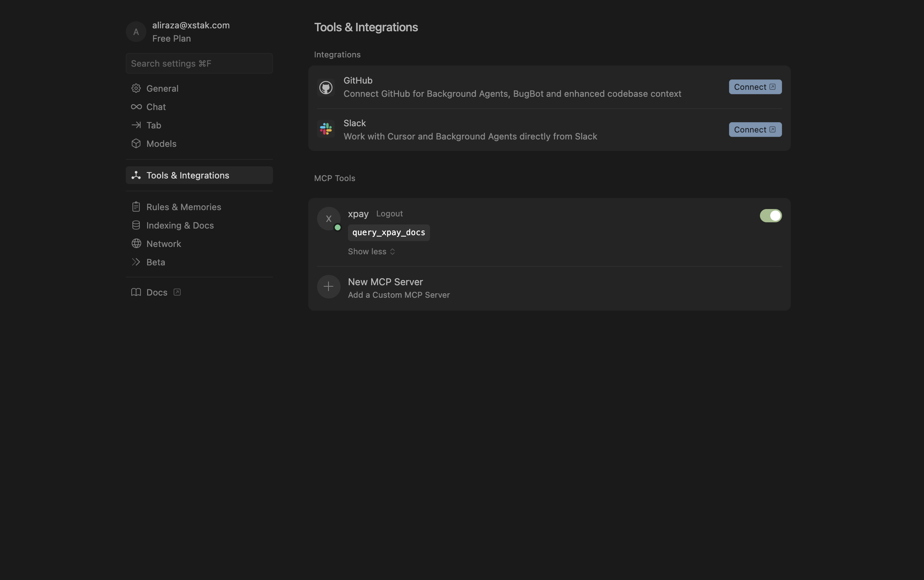The width and height of the screenshot is (924, 580).
Task: Select Tools & Integrations in sidebar
Action: coord(199,175)
